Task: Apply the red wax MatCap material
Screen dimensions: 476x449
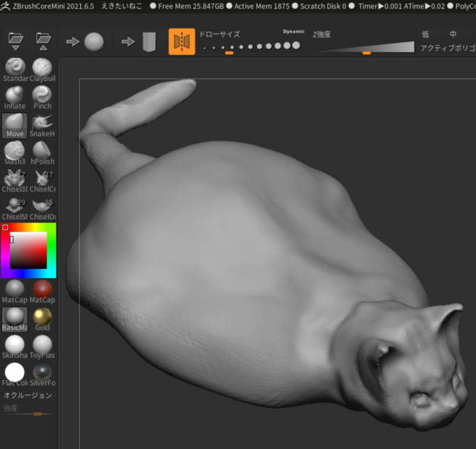Action: click(x=42, y=291)
